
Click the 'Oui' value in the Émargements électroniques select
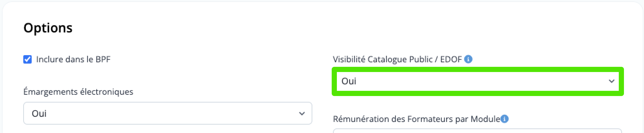39,114
